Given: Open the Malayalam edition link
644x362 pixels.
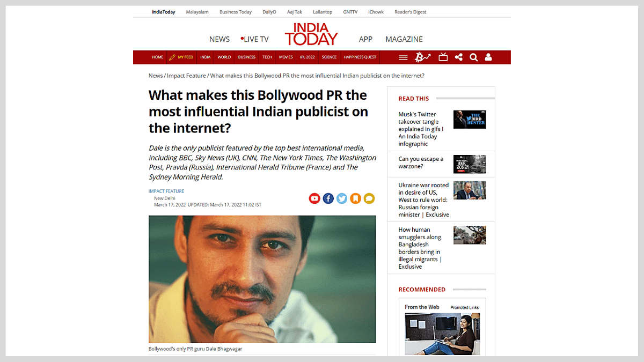Looking at the screenshot, I should (197, 12).
